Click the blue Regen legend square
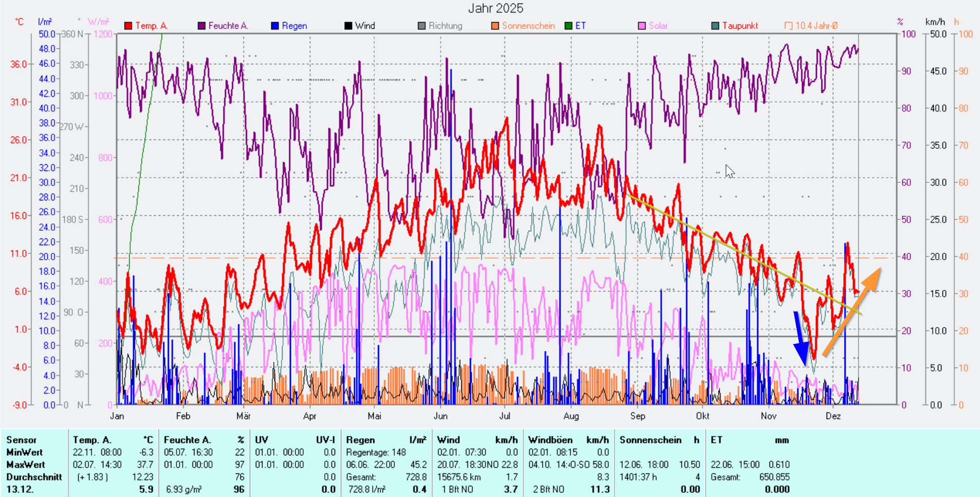The height and width of the screenshot is (497, 980). pos(275,26)
